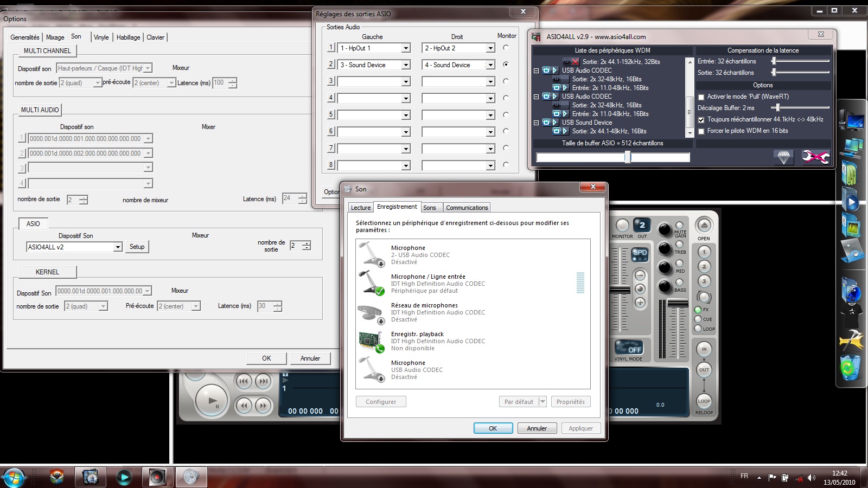Toggle the VINYL MODE off switch
The width and height of the screenshot is (868, 488).
coord(628,348)
